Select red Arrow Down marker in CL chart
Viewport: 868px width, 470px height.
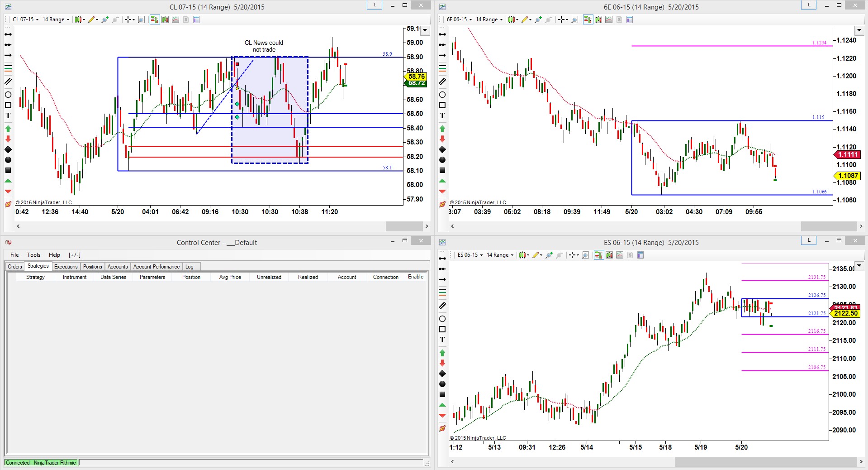point(8,139)
